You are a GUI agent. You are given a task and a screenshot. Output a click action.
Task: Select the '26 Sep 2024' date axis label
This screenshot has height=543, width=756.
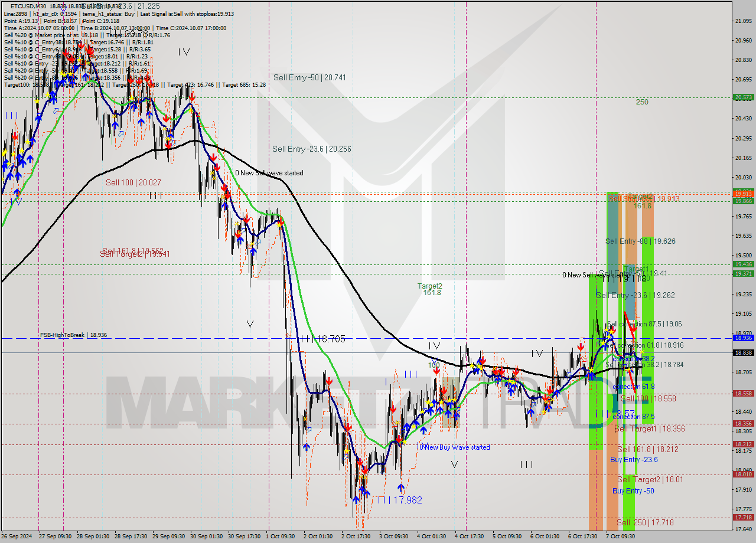(17, 537)
